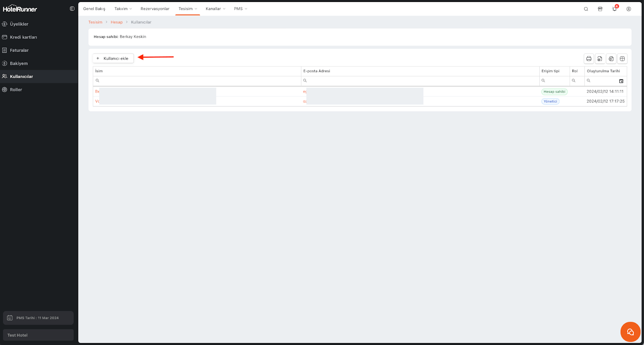Viewport: 644px width, 345px height.
Task: Collapse the sidebar with the panel icon
Action: tap(72, 8)
